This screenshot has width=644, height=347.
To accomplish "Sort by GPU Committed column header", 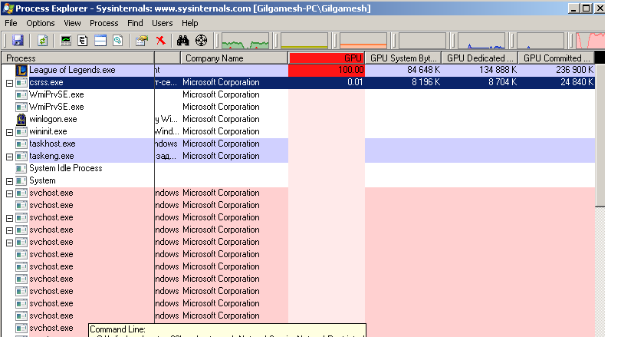I will 557,58.
